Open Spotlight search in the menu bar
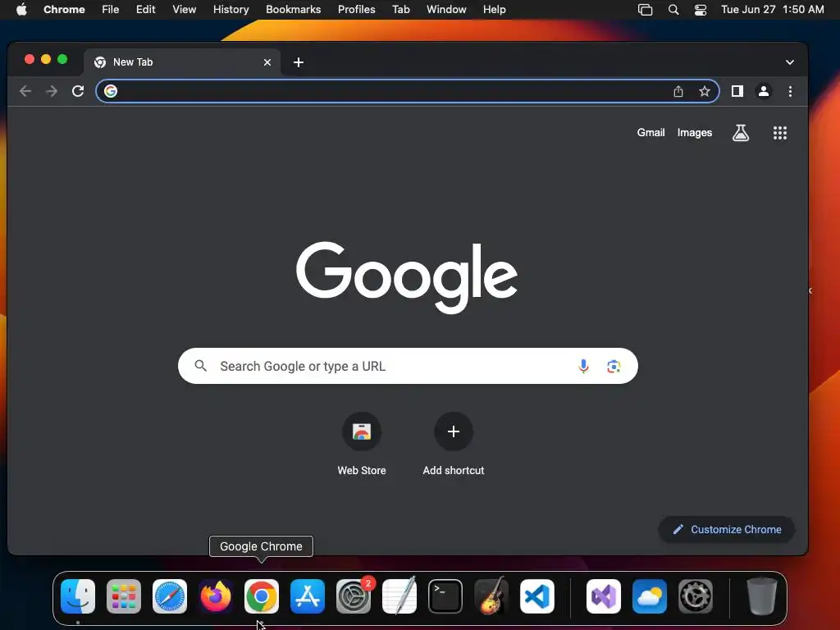The height and width of the screenshot is (630, 840). pyautogui.click(x=673, y=10)
